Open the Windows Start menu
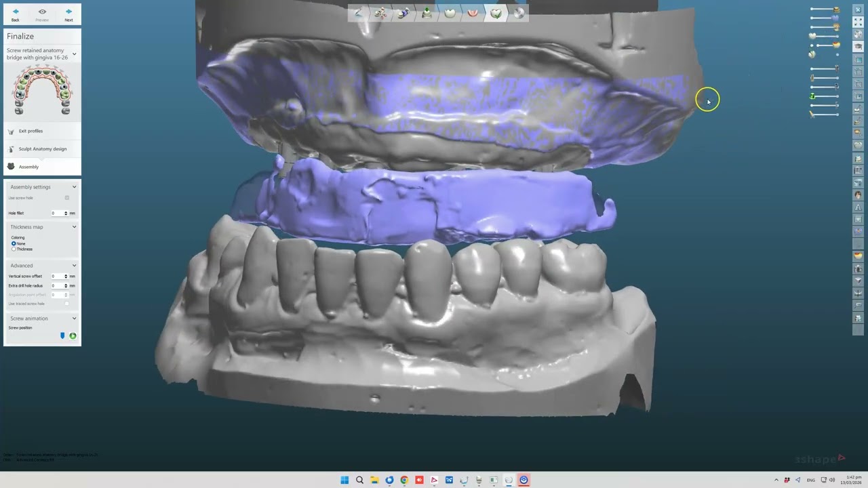Screen dimensions: 868x488 point(344,480)
